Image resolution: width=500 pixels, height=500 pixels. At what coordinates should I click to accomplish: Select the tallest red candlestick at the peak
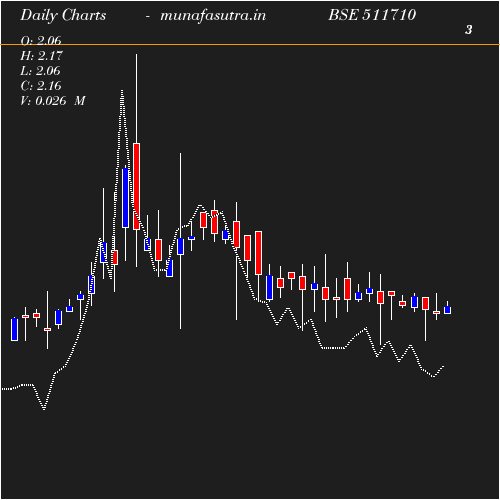pos(136,186)
